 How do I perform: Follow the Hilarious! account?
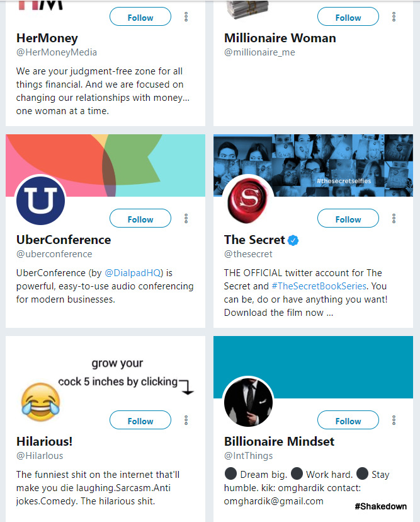[x=140, y=420]
